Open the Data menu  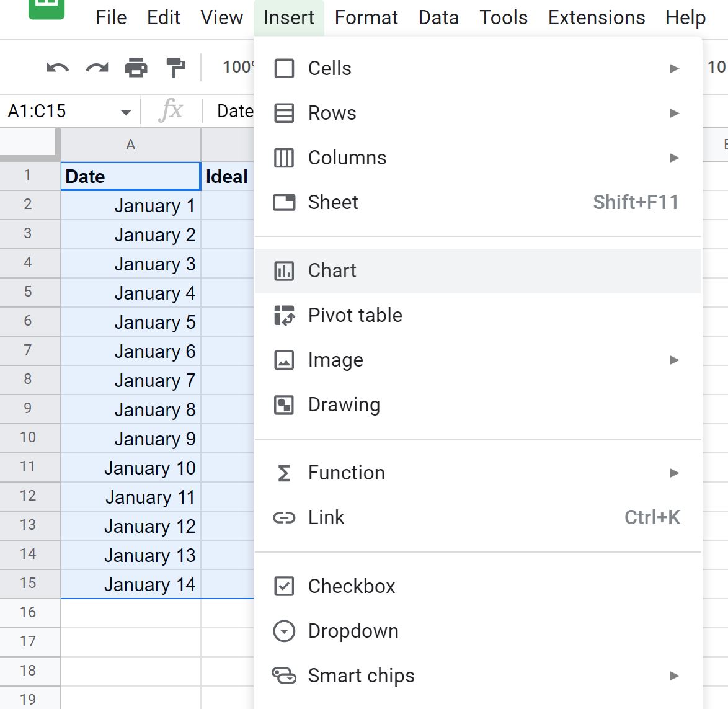[438, 17]
